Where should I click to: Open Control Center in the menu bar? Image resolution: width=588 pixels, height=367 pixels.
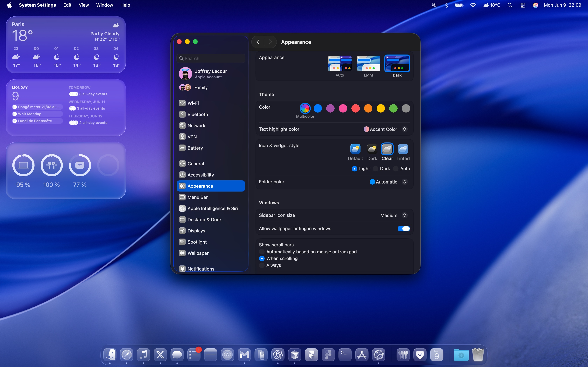click(523, 5)
